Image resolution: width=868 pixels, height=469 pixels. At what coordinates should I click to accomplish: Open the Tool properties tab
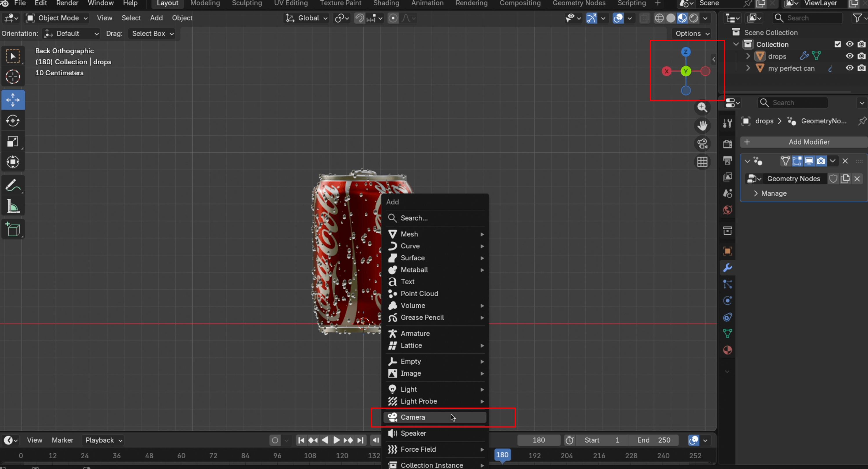727,123
